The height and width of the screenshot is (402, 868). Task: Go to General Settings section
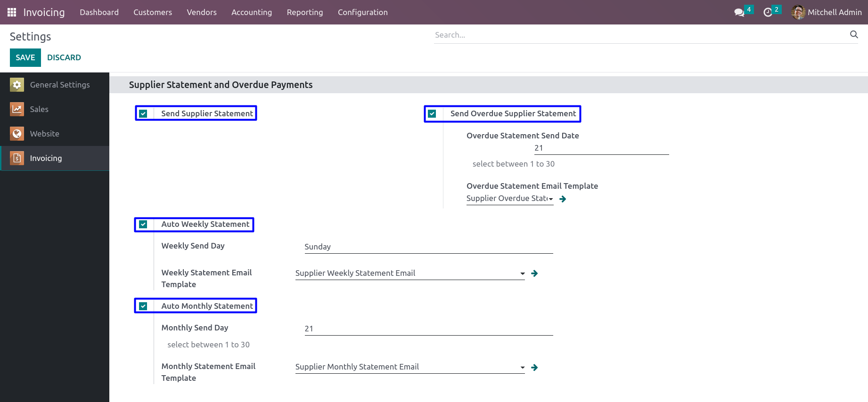55,85
